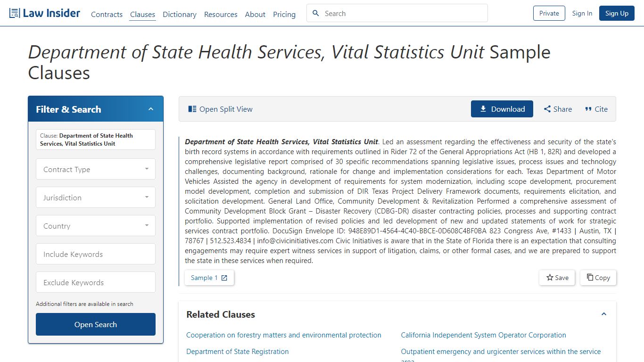Click the Sample 1 label text
Viewport: 644px width, 362px height.
204,278
